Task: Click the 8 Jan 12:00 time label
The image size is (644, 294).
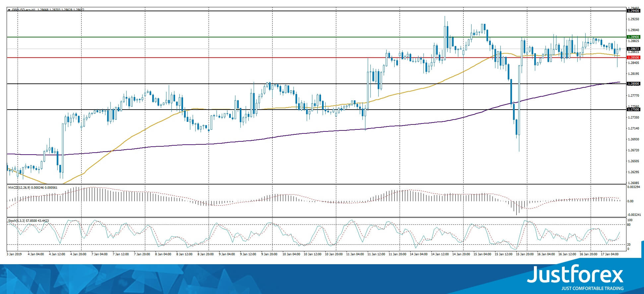Action: pyautogui.click(x=185, y=254)
